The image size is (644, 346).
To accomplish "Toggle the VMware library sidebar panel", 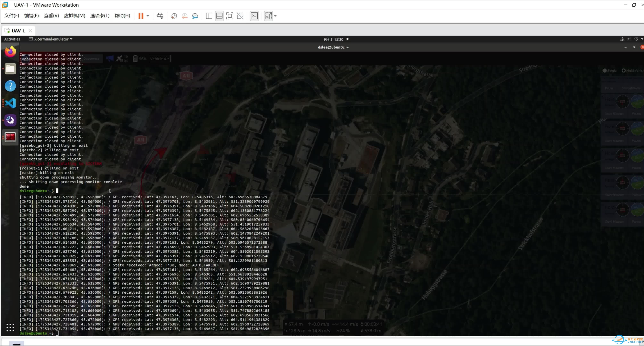I will (209, 16).
